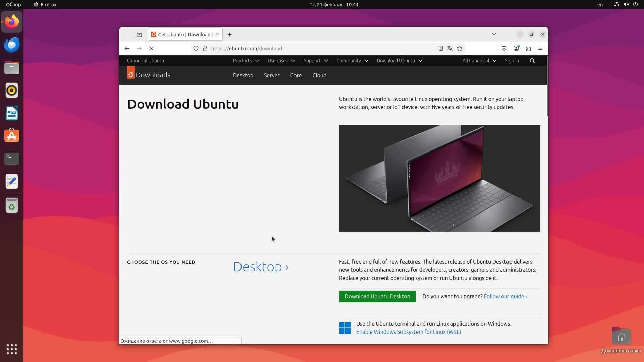
Task: Open the network indicator in top bar
Action: point(616,5)
